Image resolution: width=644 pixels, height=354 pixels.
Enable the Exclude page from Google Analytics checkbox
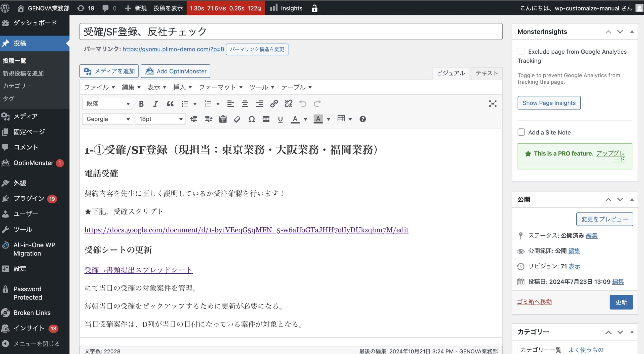[521, 52]
